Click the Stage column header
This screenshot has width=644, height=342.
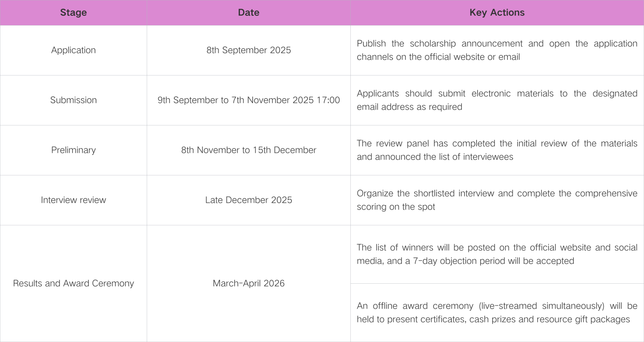point(73,13)
